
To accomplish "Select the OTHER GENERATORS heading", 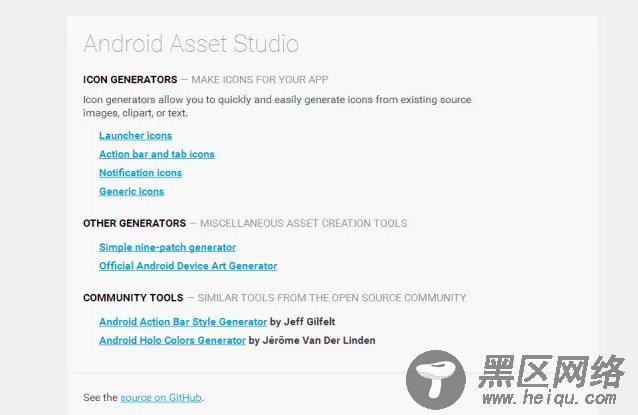I will pyautogui.click(x=134, y=223).
